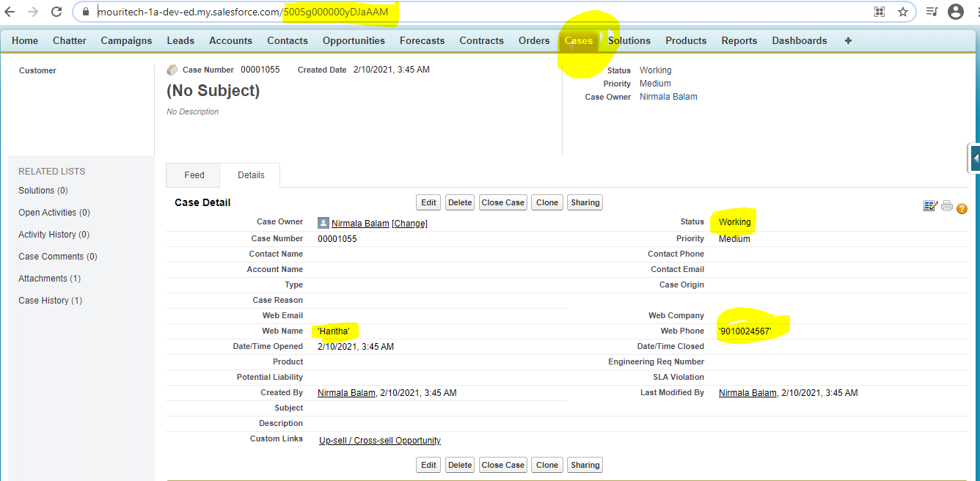Select the Edit Layout pencil icon
The image size is (980, 481).
[x=929, y=206]
